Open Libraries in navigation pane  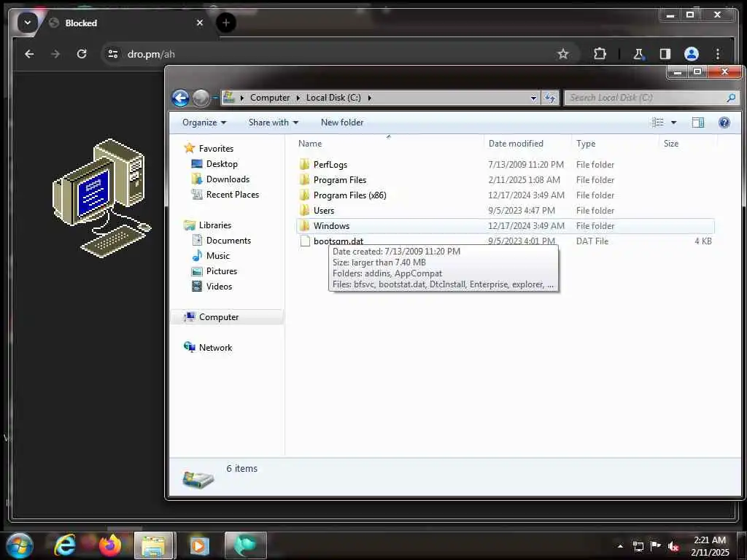coord(215,225)
